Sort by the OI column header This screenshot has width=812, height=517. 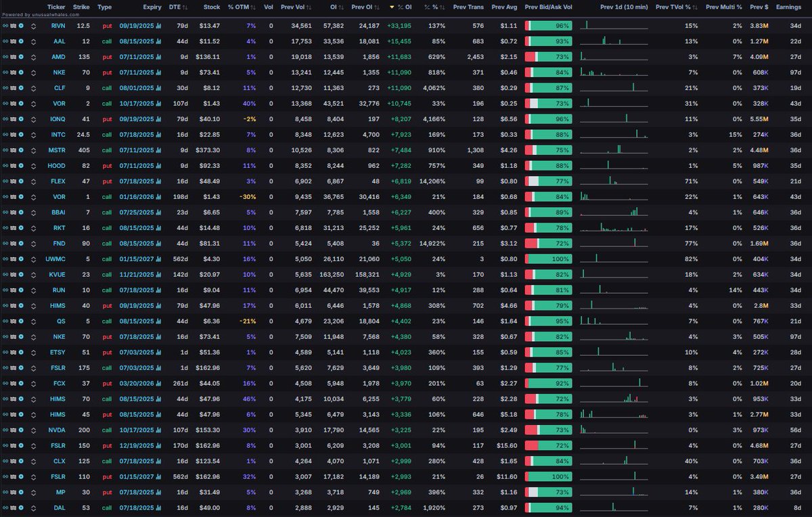pyautogui.click(x=337, y=7)
